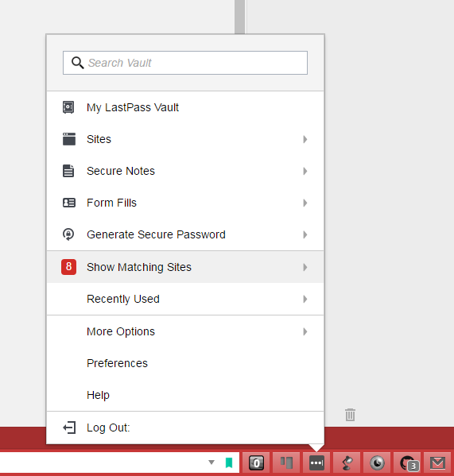The image size is (454, 476).
Task: Open the Secure Notes submenu
Action: point(185,171)
